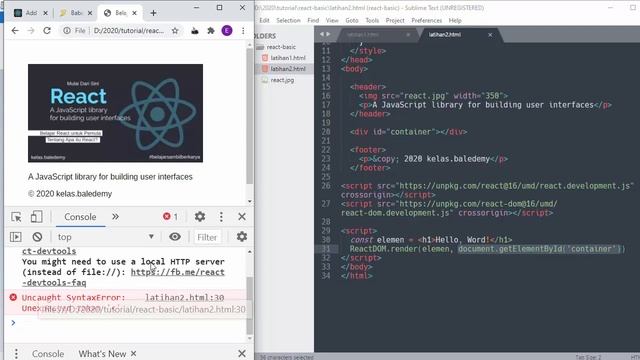Open Sublime Text Goto menu
This screenshot has width=640, height=360.
[x=352, y=20]
